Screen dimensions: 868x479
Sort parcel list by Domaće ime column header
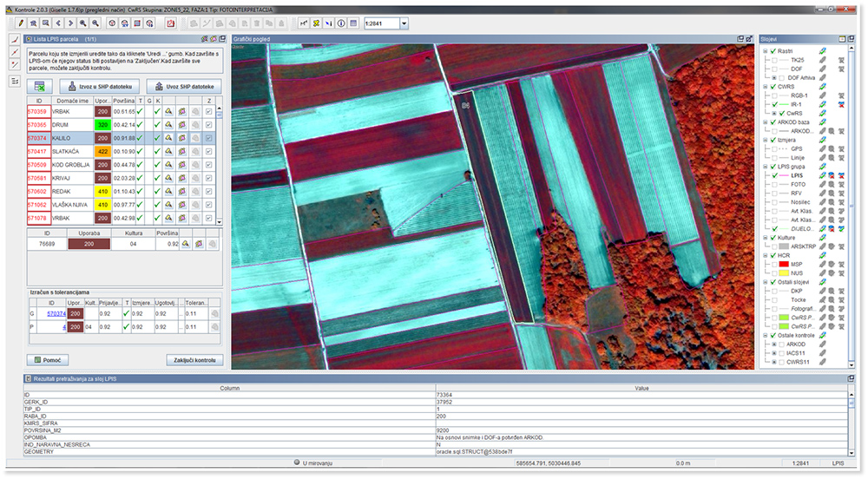(x=73, y=101)
